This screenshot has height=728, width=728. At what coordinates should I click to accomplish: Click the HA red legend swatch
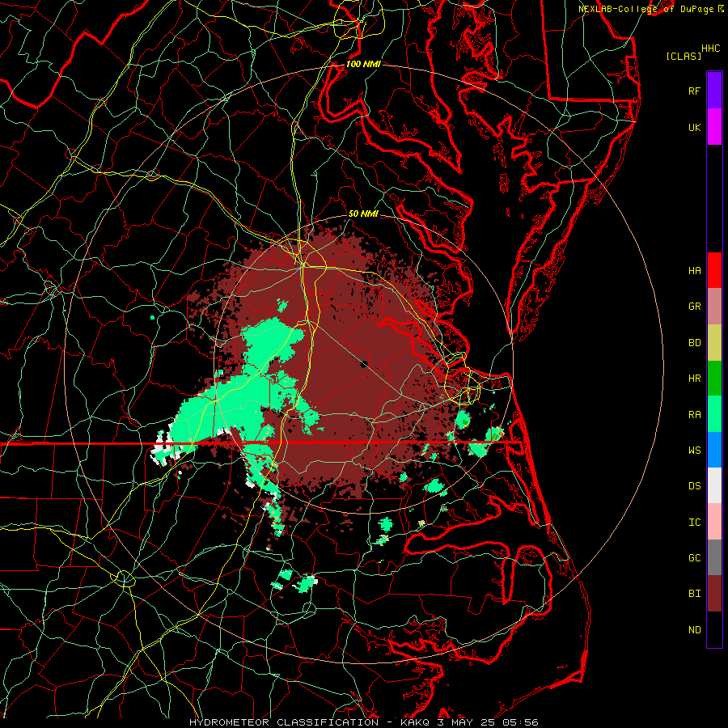(x=714, y=270)
